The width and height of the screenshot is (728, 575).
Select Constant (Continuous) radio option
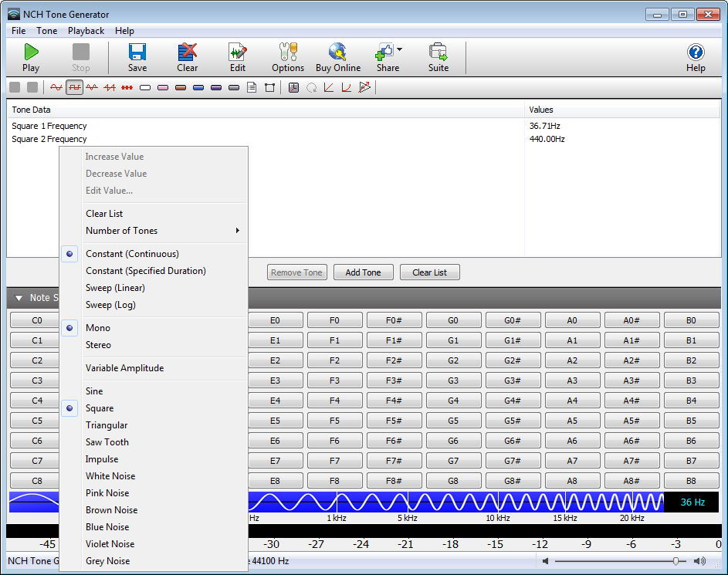(153, 254)
